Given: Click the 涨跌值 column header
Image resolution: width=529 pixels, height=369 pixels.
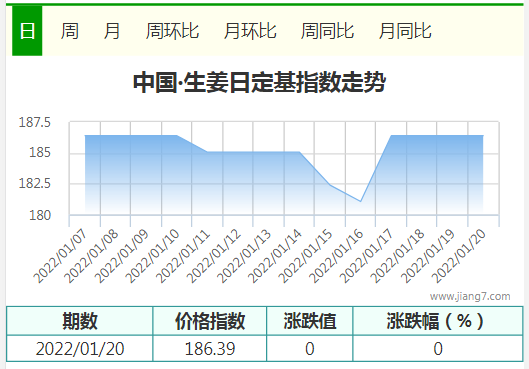Looking at the screenshot, I should click(310, 321).
